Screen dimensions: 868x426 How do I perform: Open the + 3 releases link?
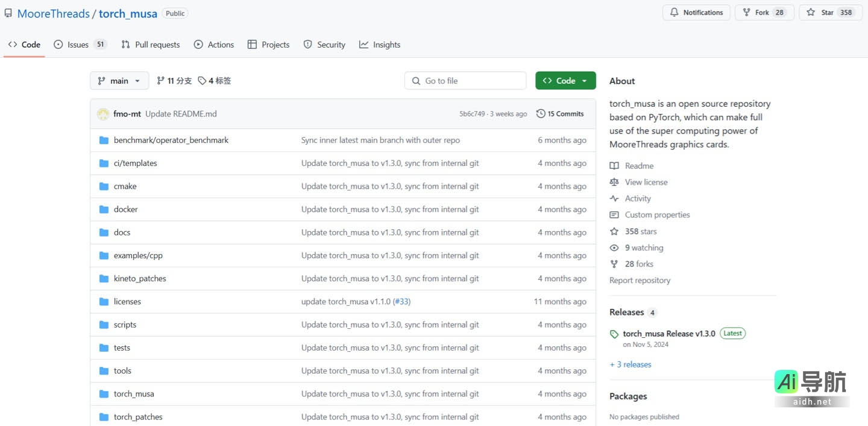click(x=631, y=364)
